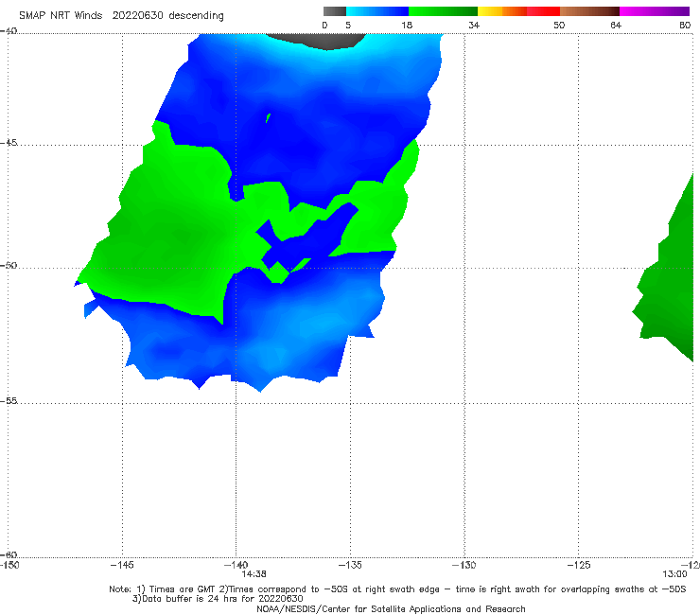Select the word "descending" in the title

click(197, 16)
